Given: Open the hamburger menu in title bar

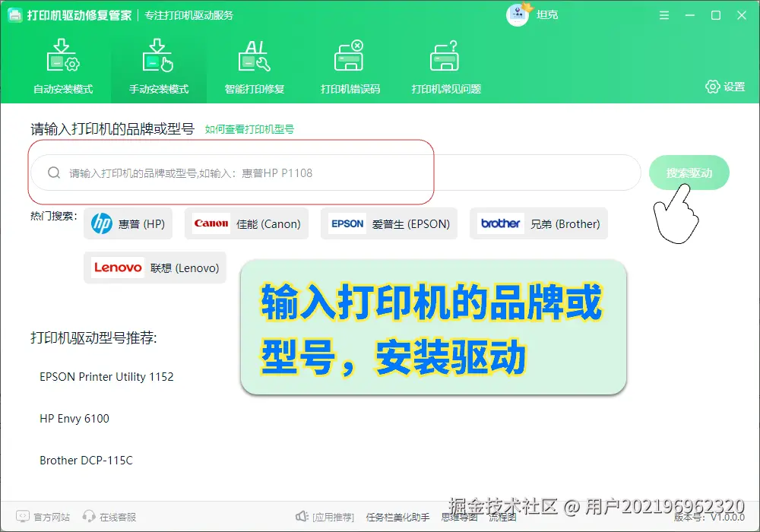Looking at the screenshot, I should click(x=664, y=15).
